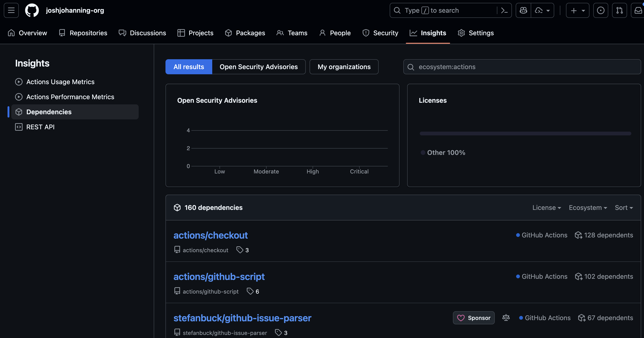The image size is (644, 338).
Task: Select Dependencies in Insights sidebar
Action: coord(75,112)
